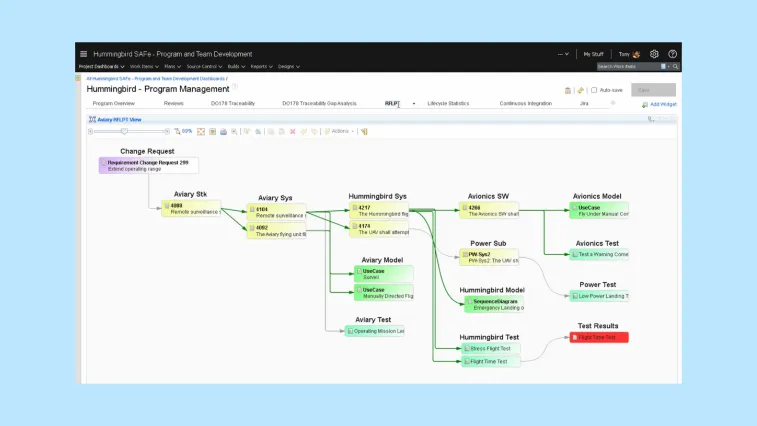The image size is (757, 426).
Task: Open the hamburger main menu
Action: point(84,54)
